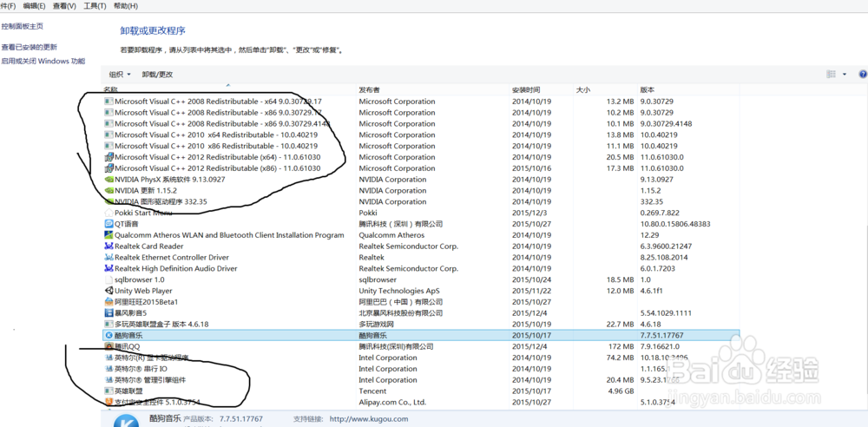This screenshot has width=868, height=427.
Task: Open the 组织 dropdown menu
Action: (x=120, y=75)
